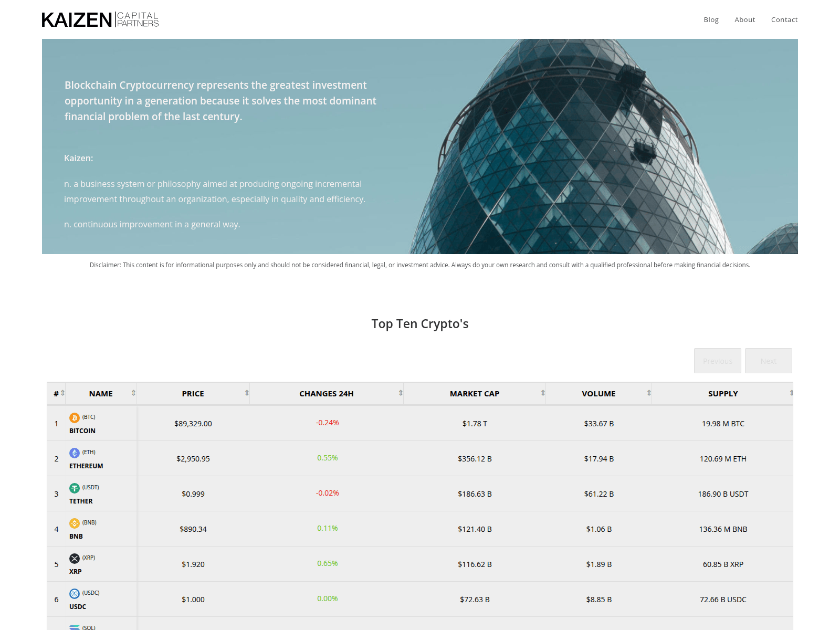The image size is (840, 630).
Task: Click the CHANGES 24H column header text
Action: (327, 394)
